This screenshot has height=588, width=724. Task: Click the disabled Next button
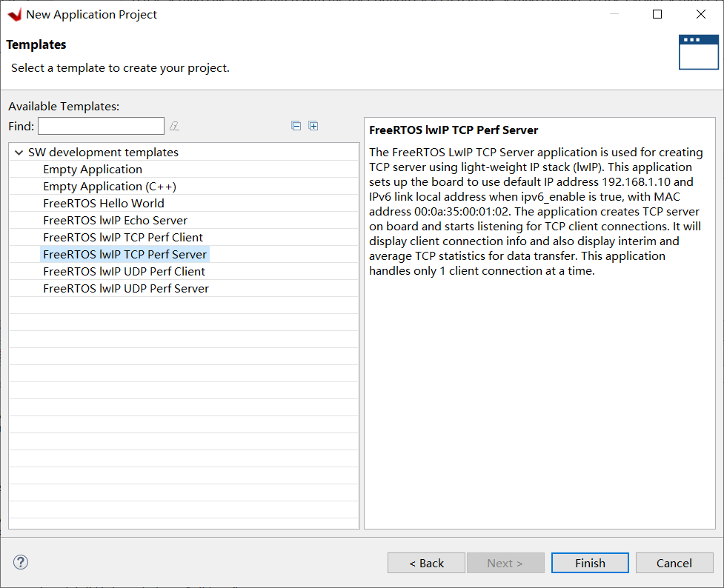[x=505, y=563]
